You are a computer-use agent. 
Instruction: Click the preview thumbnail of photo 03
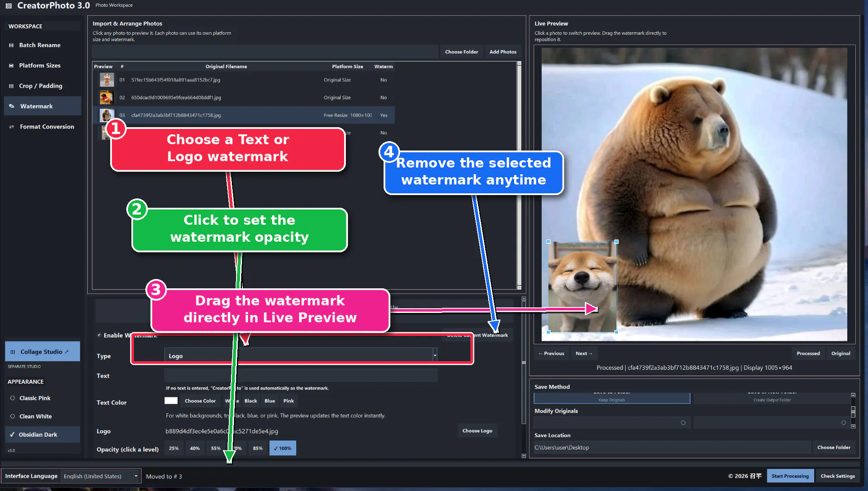(106, 115)
